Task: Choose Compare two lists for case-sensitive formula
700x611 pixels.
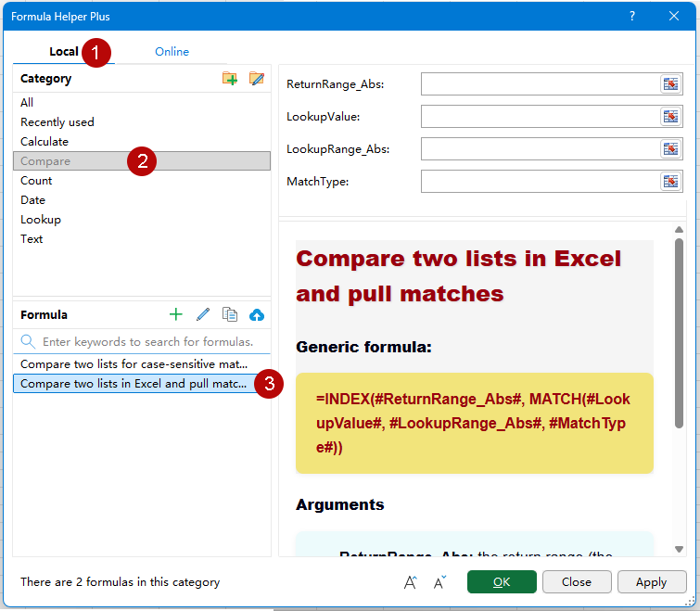Action: [142, 364]
